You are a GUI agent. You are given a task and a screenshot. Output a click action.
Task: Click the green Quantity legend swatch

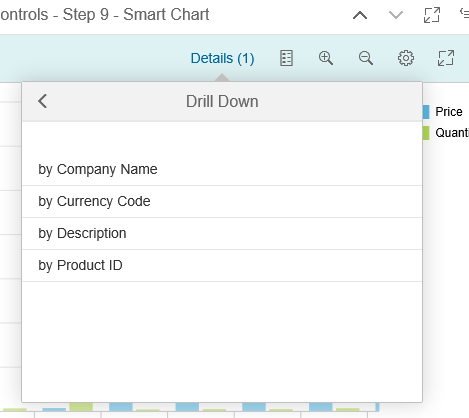[x=426, y=133]
